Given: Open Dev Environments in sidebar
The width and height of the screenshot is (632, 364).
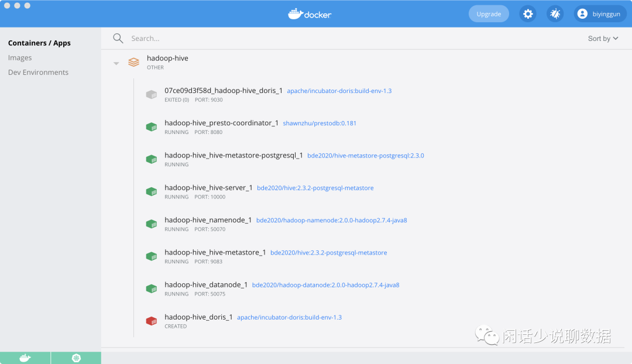Looking at the screenshot, I should point(38,72).
